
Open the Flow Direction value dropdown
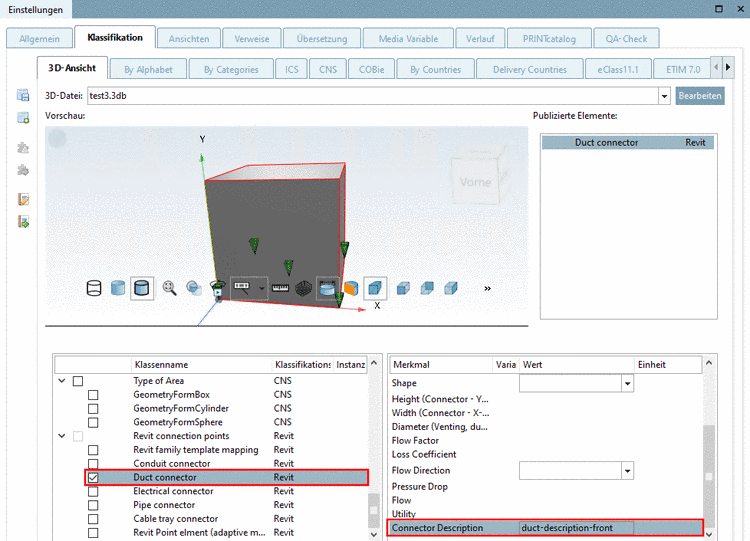(x=628, y=471)
